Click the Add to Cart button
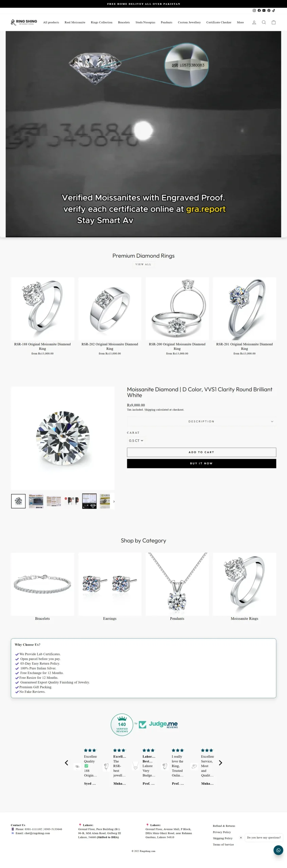287x868 pixels. [202, 452]
